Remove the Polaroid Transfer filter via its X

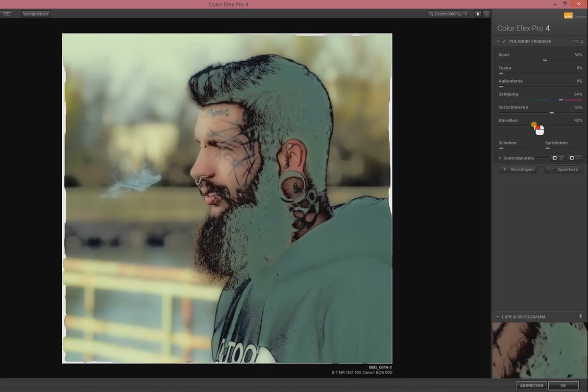[x=582, y=41]
